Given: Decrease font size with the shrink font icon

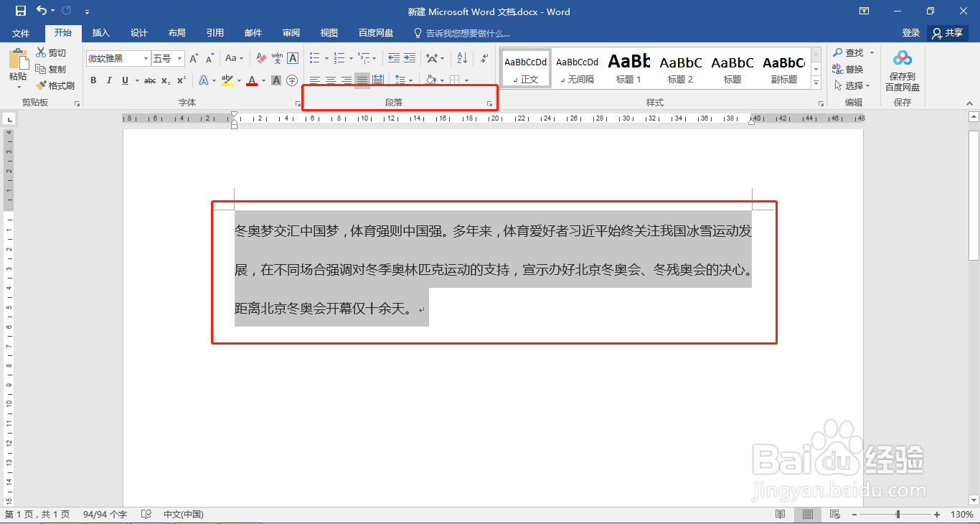Looking at the screenshot, I should 209,58.
